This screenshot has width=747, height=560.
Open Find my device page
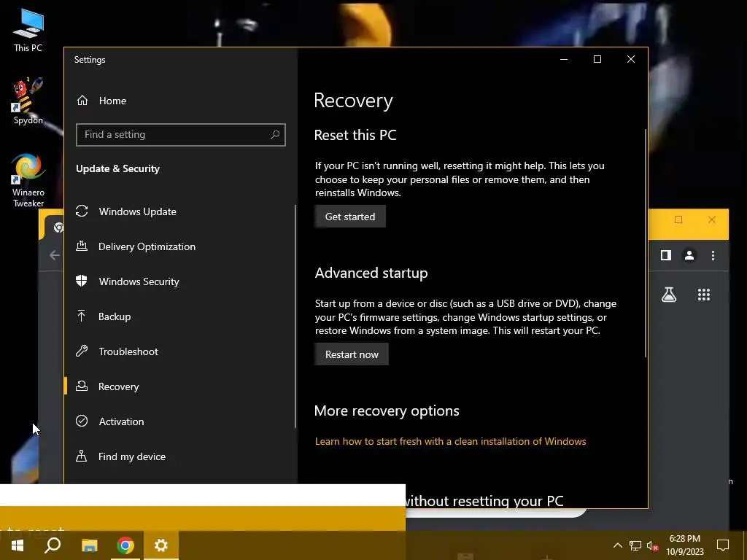[132, 456]
